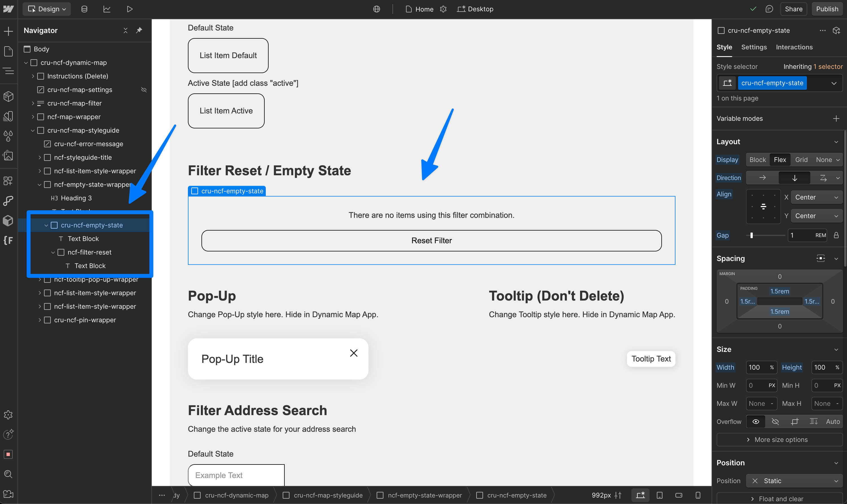Image resolution: width=847 pixels, height=504 pixels.
Task: Collapse ncf-filter-reset node
Action: [53, 252]
